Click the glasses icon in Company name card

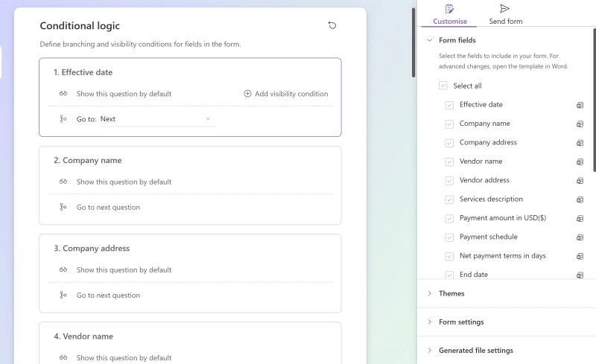pyautogui.click(x=63, y=182)
